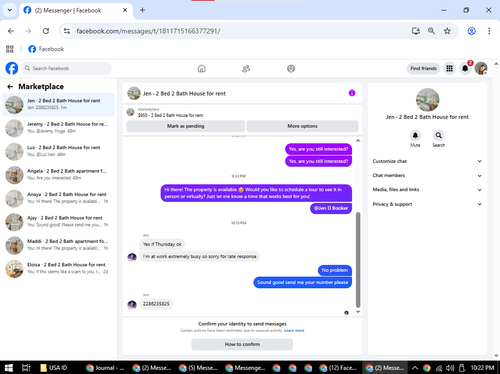
Task: Expand Privacy & support section
Action: [427, 204]
